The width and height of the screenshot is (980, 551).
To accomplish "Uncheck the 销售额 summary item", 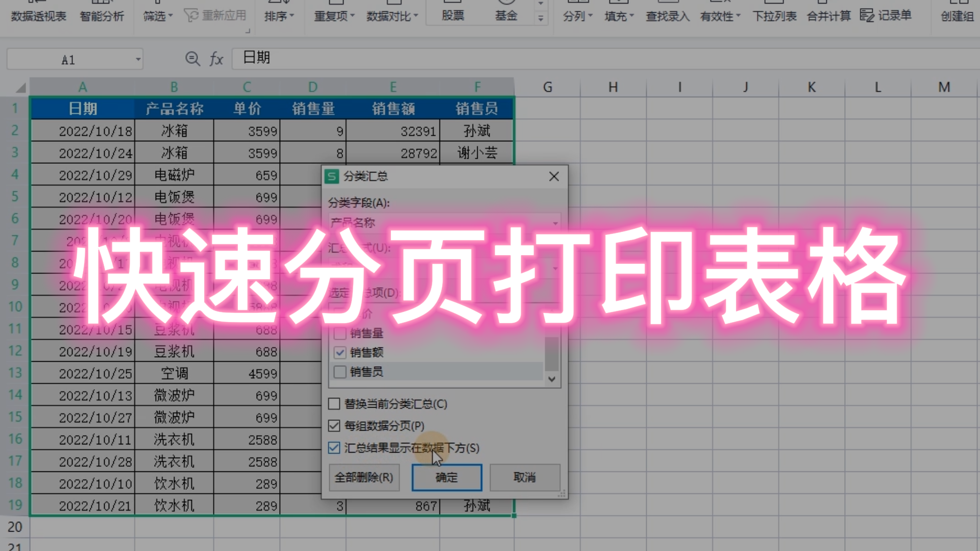I will point(340,353).
